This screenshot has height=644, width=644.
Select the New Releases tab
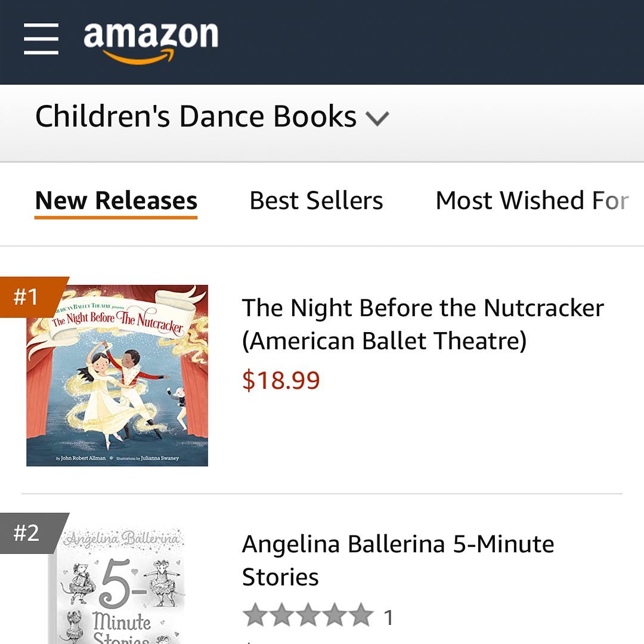coord(116,201)
